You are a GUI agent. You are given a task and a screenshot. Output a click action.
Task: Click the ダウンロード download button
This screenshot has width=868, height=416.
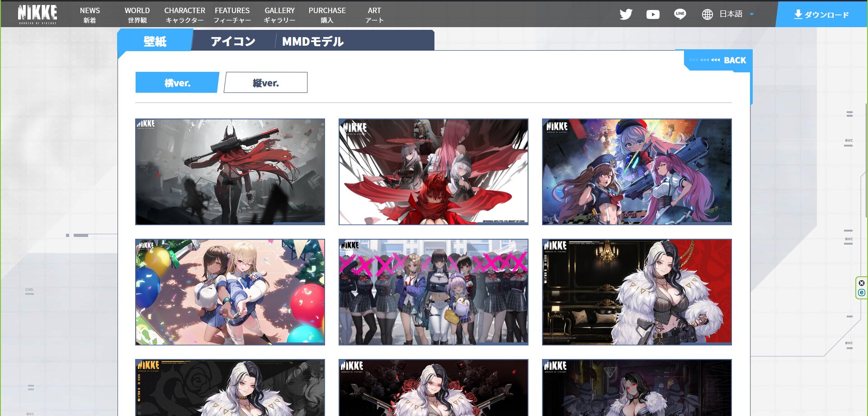click(x=821, y=14)
